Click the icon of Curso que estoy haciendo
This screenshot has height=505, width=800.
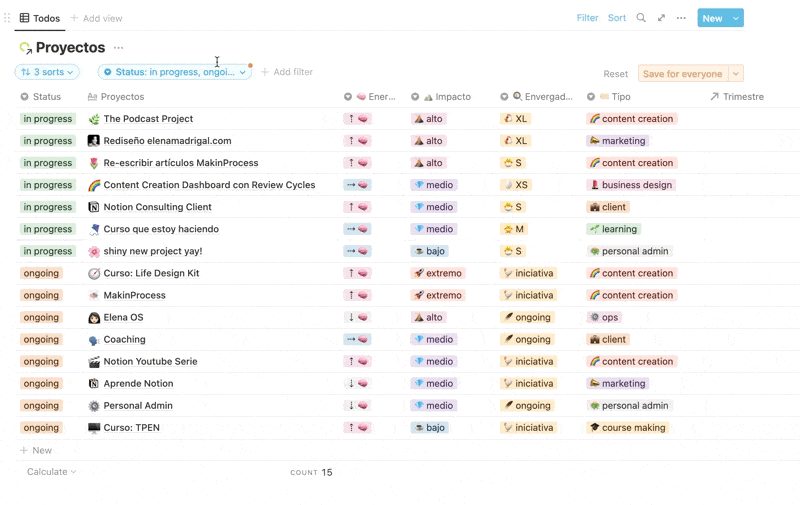click(94, 229)
